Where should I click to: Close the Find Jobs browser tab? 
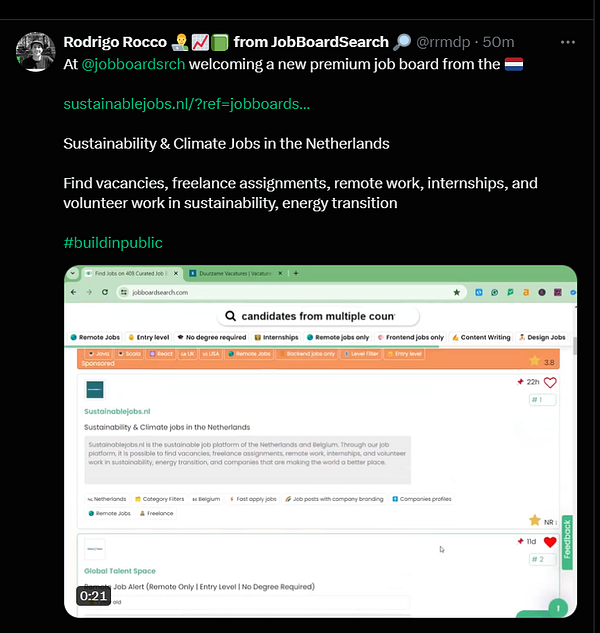[176, 273]
